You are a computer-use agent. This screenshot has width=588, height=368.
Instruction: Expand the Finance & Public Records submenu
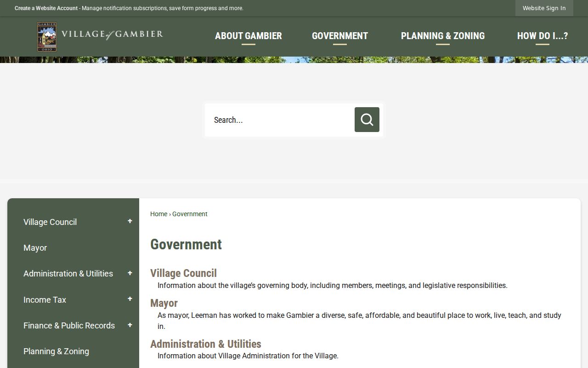point(130,325)
